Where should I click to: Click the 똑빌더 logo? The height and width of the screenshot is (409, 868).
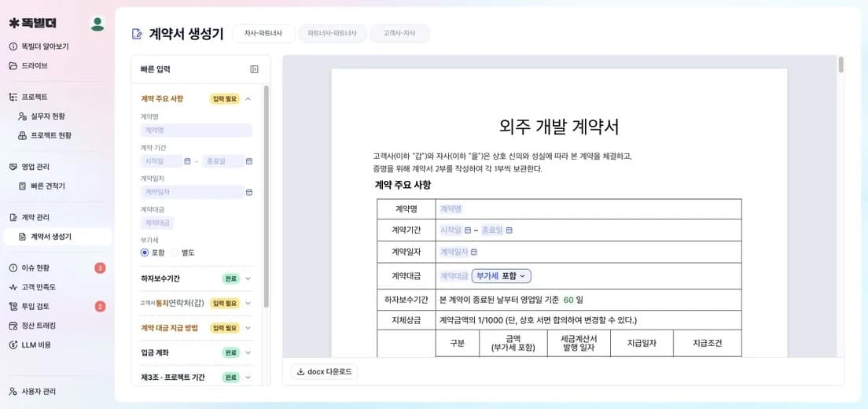click(33, 24)
